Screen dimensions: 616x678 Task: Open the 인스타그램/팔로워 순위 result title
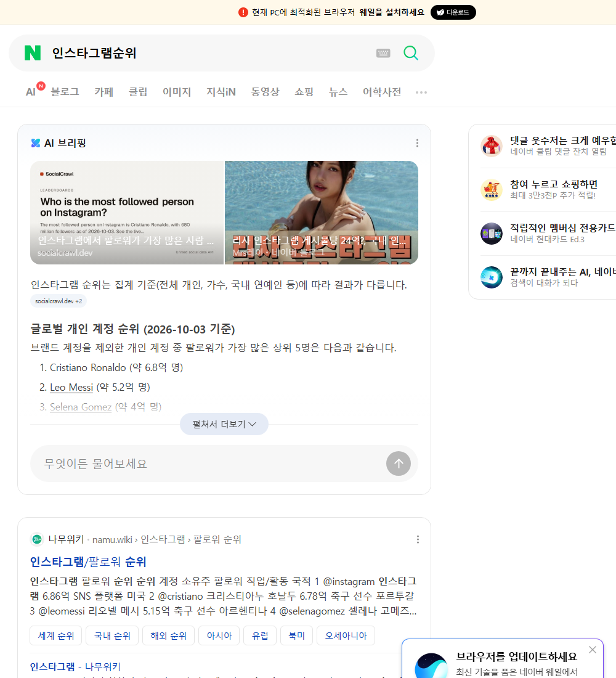pyautogui.click(x=88, y=562)
